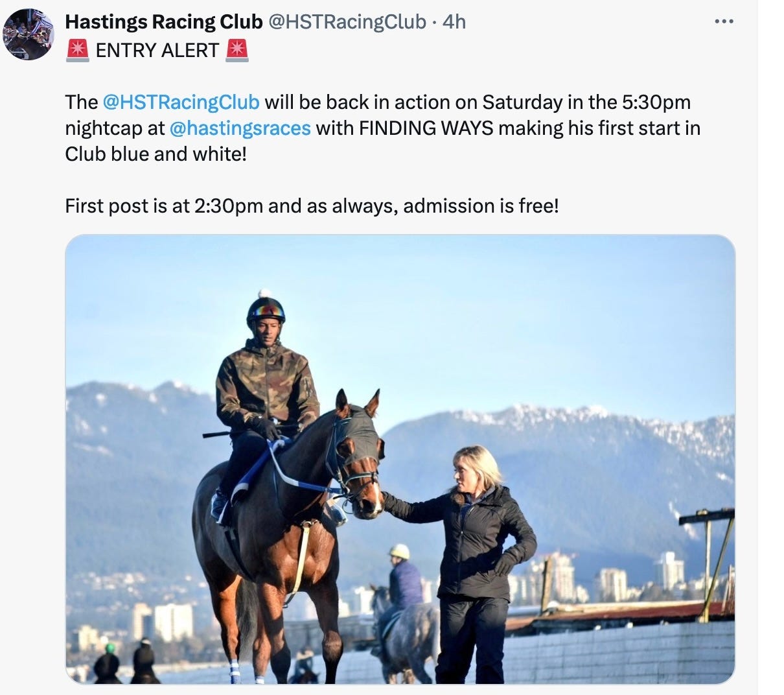Click the Hastings Racing Club display name
The height and width of the screenshot is (695, 784).
coord(164,22)
